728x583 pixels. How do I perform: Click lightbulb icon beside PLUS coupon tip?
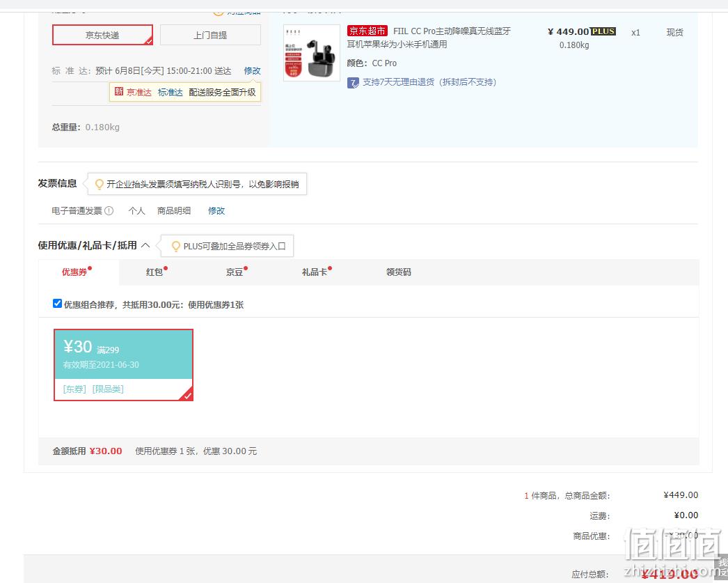click(175, 246)
